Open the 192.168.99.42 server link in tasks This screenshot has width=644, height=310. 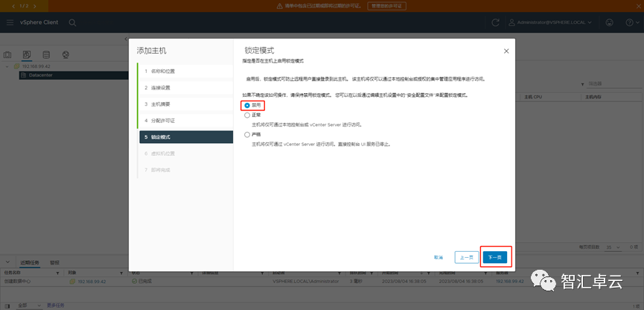(510, 282)
